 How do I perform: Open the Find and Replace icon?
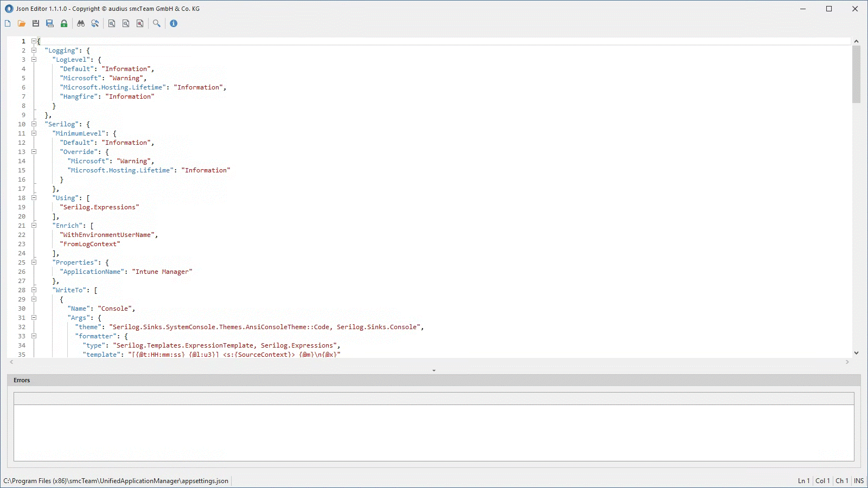pos(95,23)
